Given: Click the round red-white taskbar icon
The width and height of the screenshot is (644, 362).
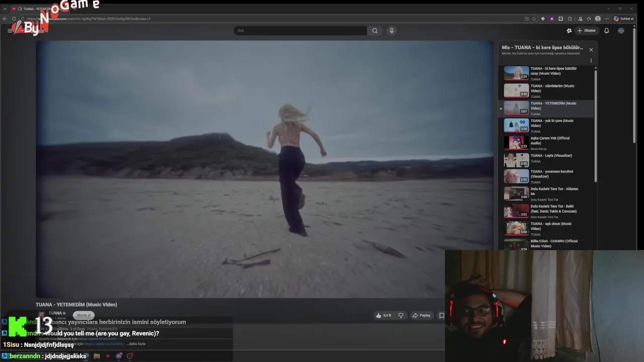Looking at the screenshot, I should point(130,356).
